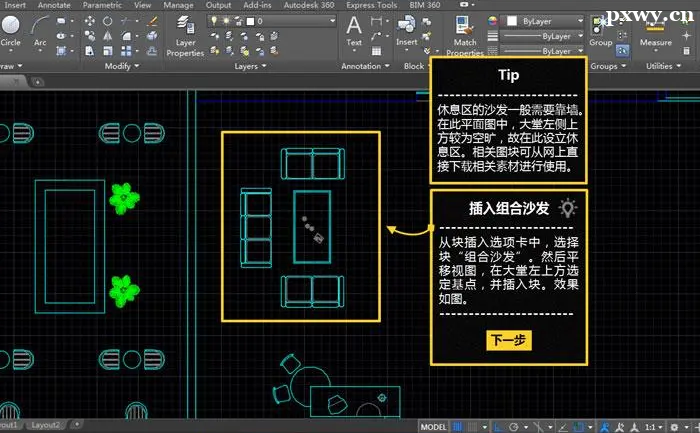Click the 下一步 next step button
The image size is (700, 433).
508,340
